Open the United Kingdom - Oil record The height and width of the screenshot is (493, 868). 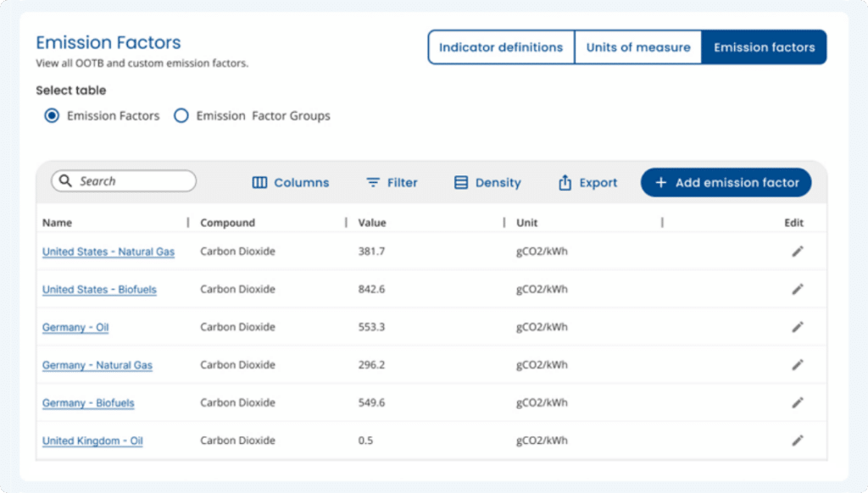pos(92,440)
